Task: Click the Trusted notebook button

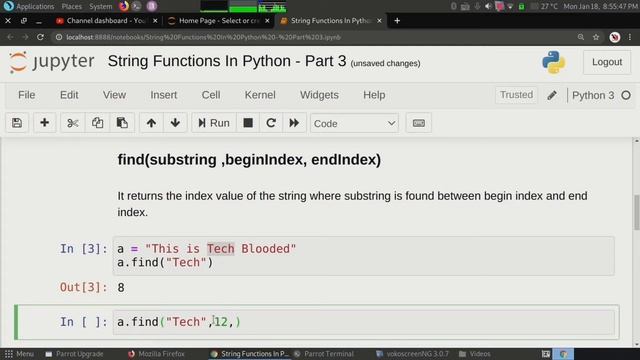Action: click(x=516, y=95)
